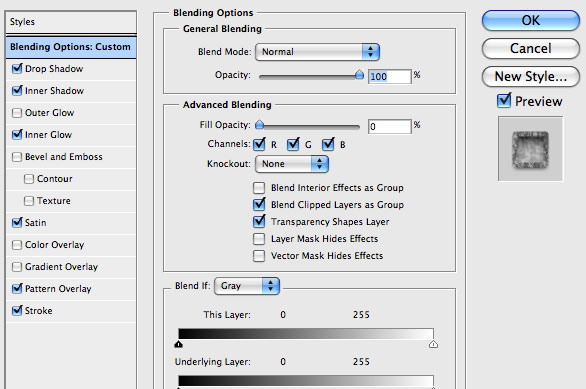Enable the Outer Glow checkbox
Viewport: 586px width, 389px height.
point(17,113)
